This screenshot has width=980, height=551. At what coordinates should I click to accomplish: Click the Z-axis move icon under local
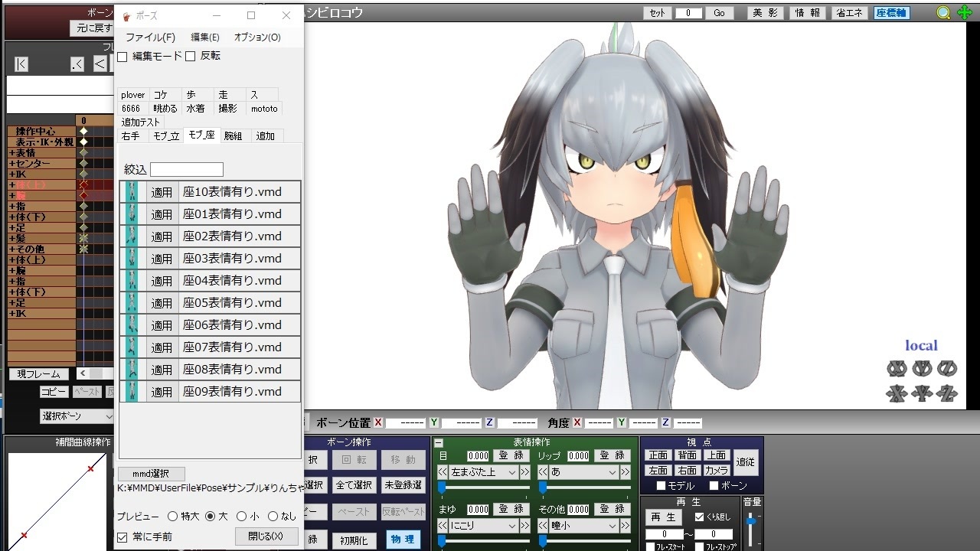point(947,393)
